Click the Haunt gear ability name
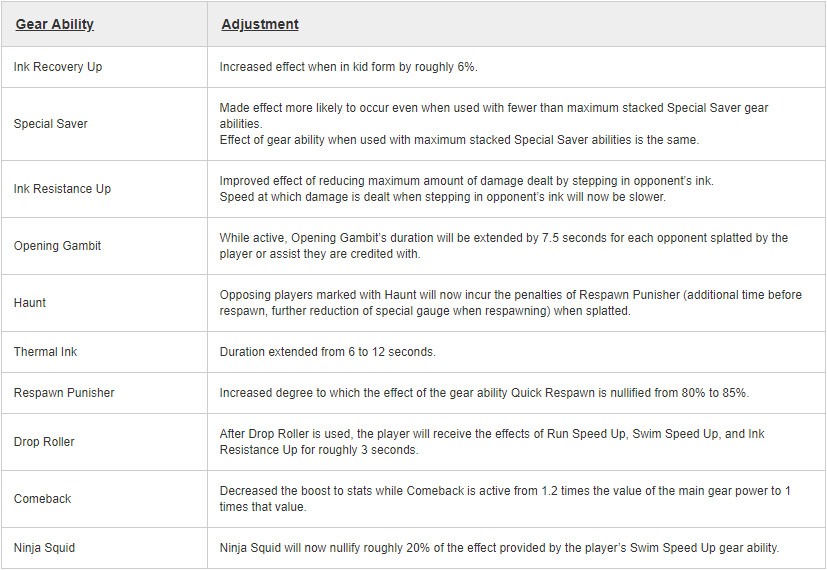This screenshot has height=570, width=827. tap(30, 303)
